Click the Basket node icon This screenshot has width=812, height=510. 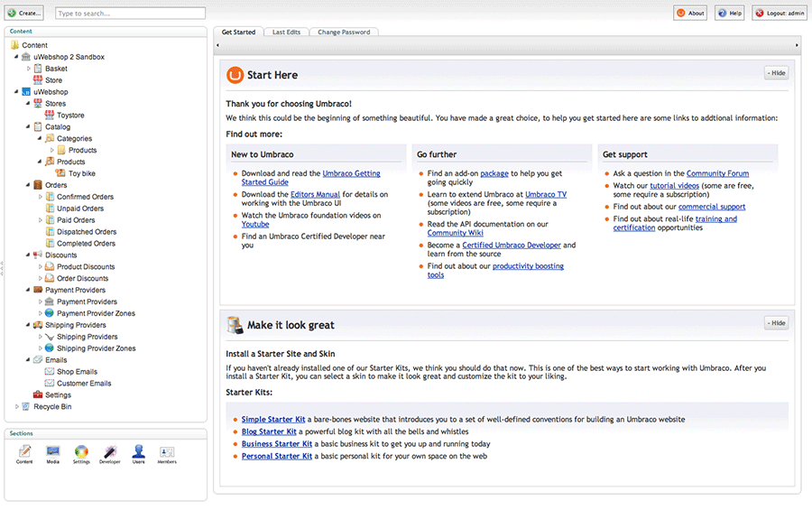(38, 69)
